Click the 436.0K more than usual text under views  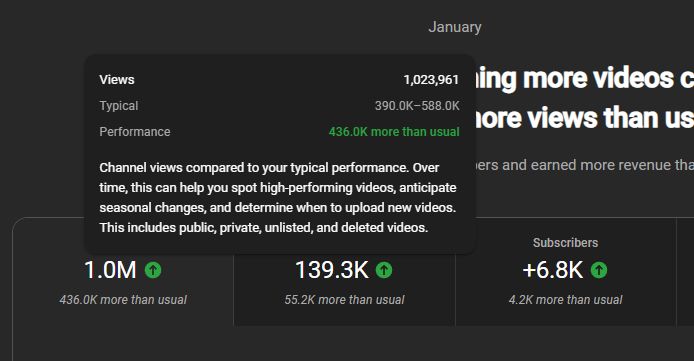(123, 300)
